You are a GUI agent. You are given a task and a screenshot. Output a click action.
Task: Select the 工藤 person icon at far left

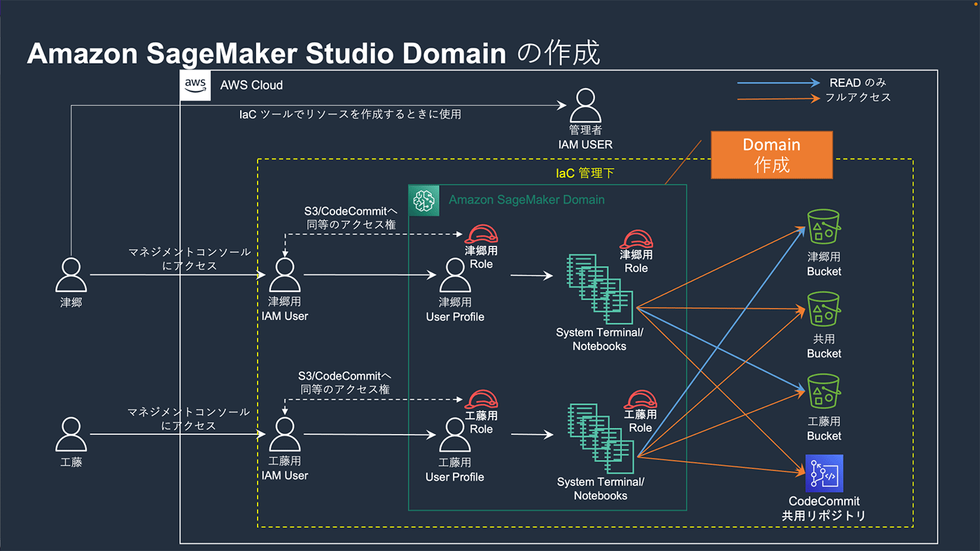pyautogui.click(x=71, y=435)
